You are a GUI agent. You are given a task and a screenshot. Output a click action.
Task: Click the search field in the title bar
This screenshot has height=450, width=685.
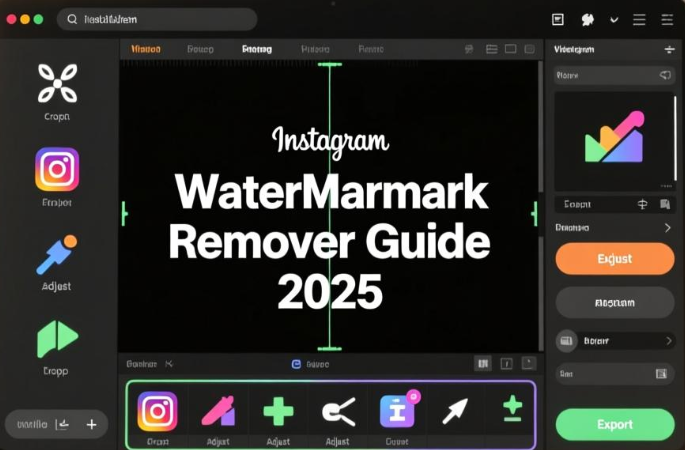point(157,19)
